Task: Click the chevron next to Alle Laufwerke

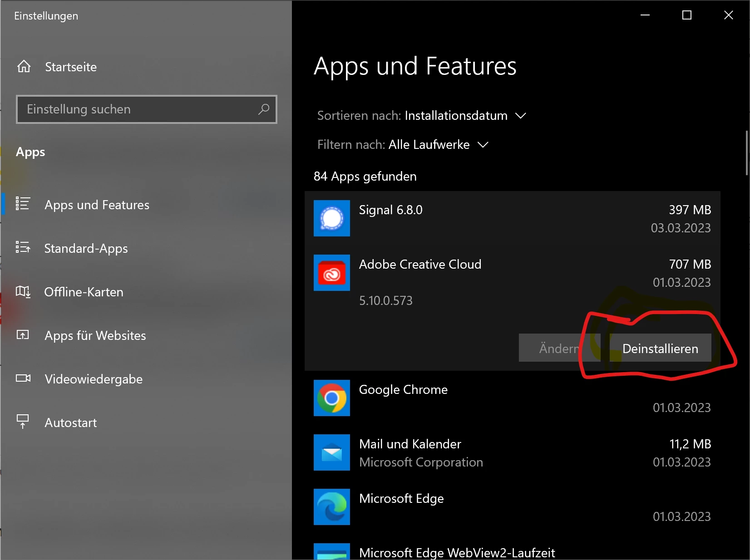Action: [x=483, y=145]
